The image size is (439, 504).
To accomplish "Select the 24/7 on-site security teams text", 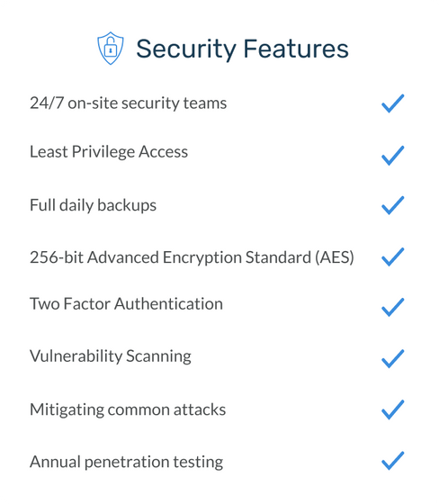I will point(129,103).
